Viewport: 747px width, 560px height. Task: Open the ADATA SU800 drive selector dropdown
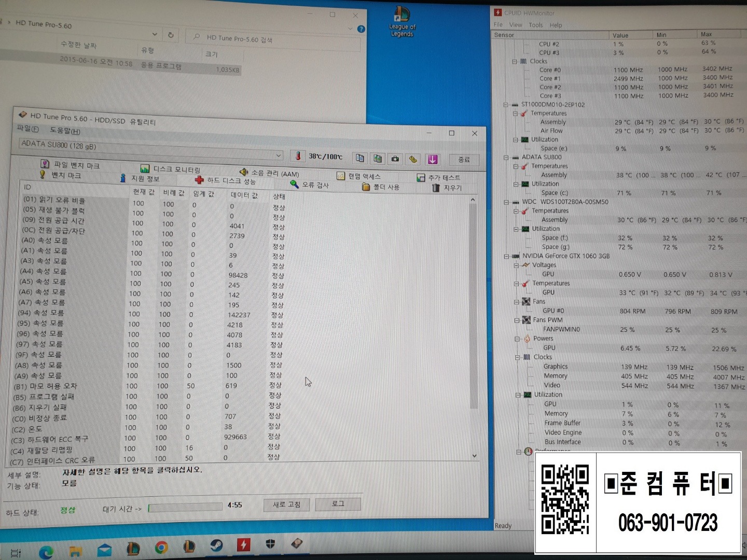click(151, 149)
